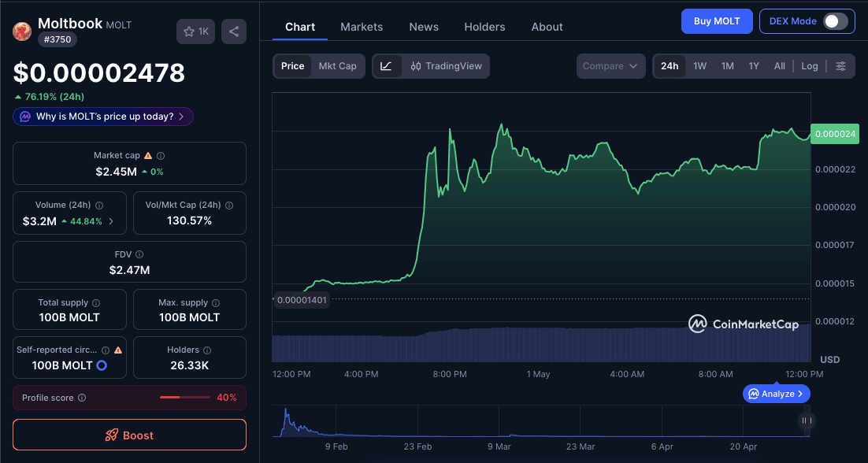The height and width of the screenshot is (463, 868).
Task: Switch to line chart view icon
Action: click(x=387, y=66)
